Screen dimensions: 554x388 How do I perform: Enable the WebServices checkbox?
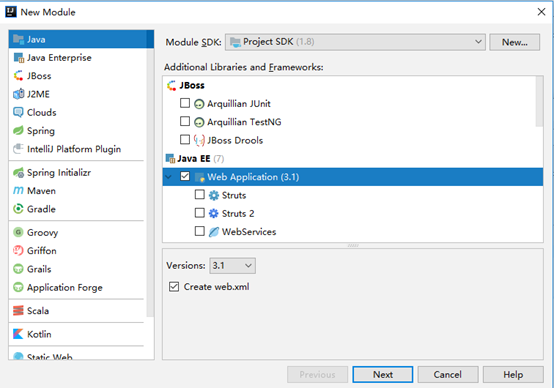tap(200, 231)
